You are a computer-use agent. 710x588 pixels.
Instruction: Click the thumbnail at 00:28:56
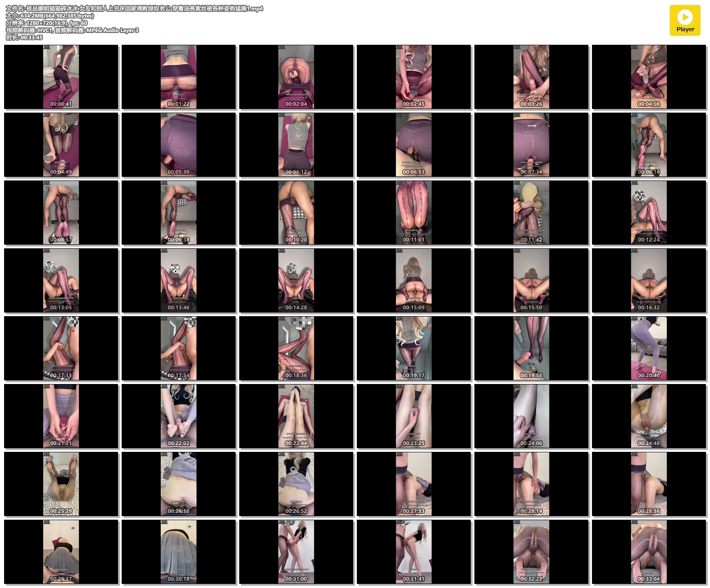point(649,484)
